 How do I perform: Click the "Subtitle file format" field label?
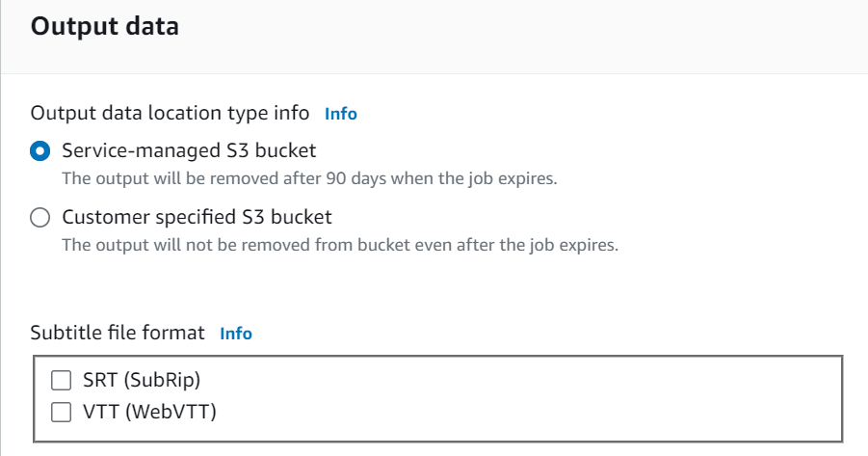click(118, 333)
